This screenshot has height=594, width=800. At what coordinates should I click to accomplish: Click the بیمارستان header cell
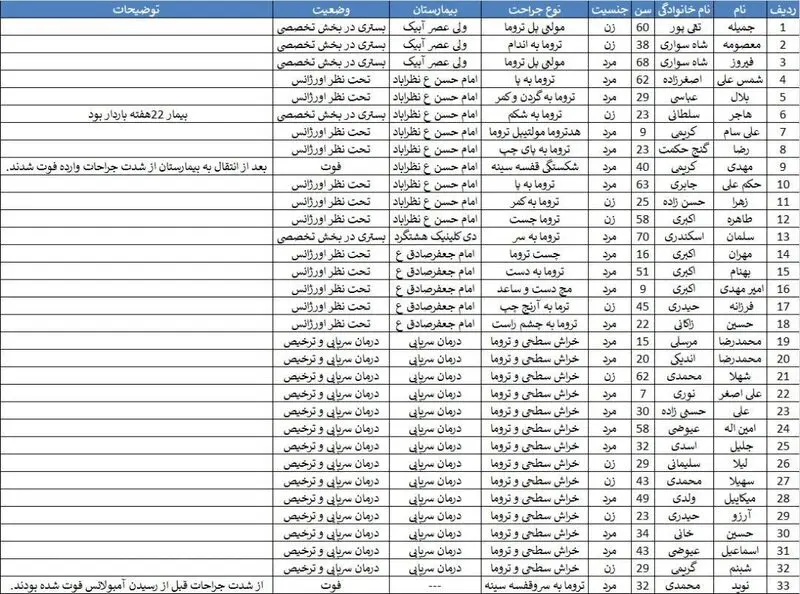pyautogui.click(x=435, y=9)
